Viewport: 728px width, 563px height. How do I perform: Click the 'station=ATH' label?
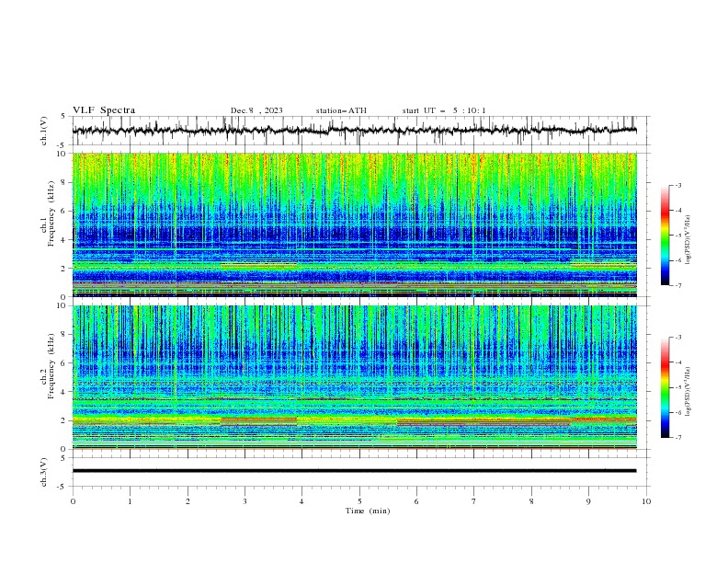coord(341,110)
